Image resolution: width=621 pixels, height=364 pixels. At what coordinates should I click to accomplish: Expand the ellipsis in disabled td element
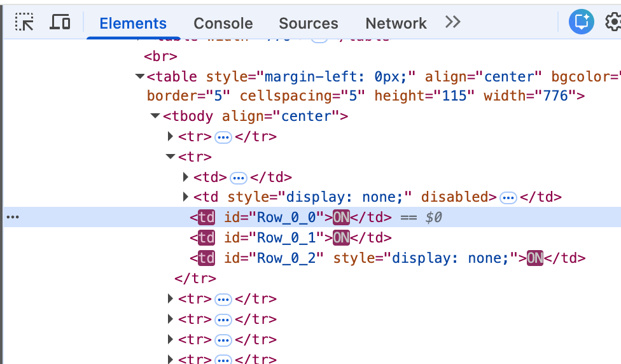coord(508,198)
